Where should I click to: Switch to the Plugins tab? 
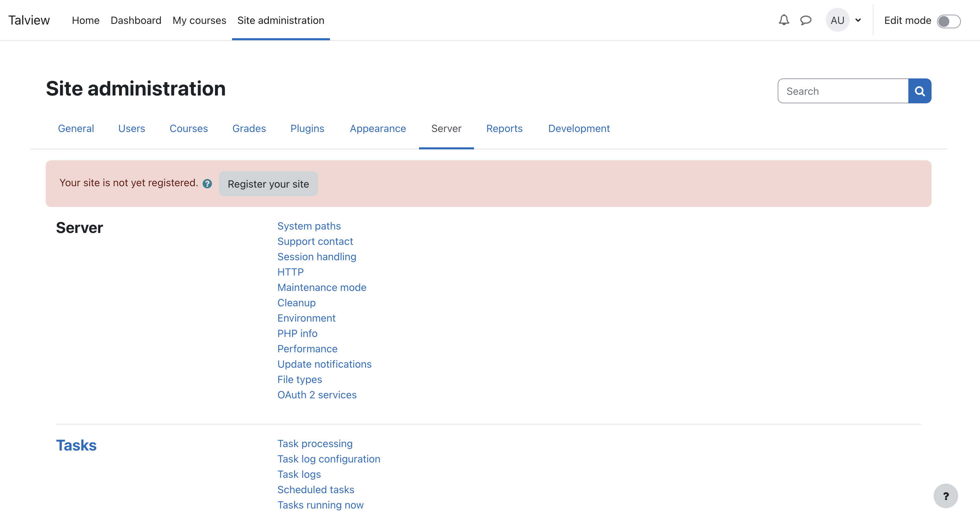coord(307,129)
